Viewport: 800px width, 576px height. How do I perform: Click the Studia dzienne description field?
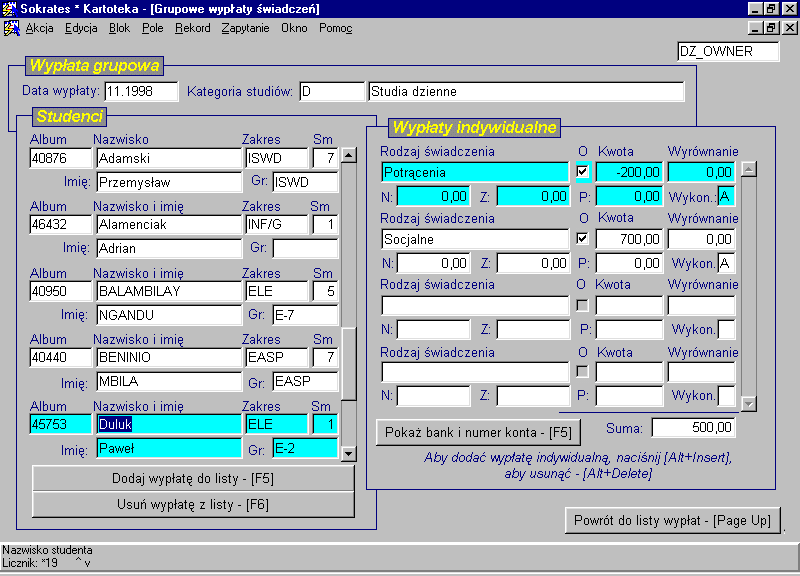526,91
